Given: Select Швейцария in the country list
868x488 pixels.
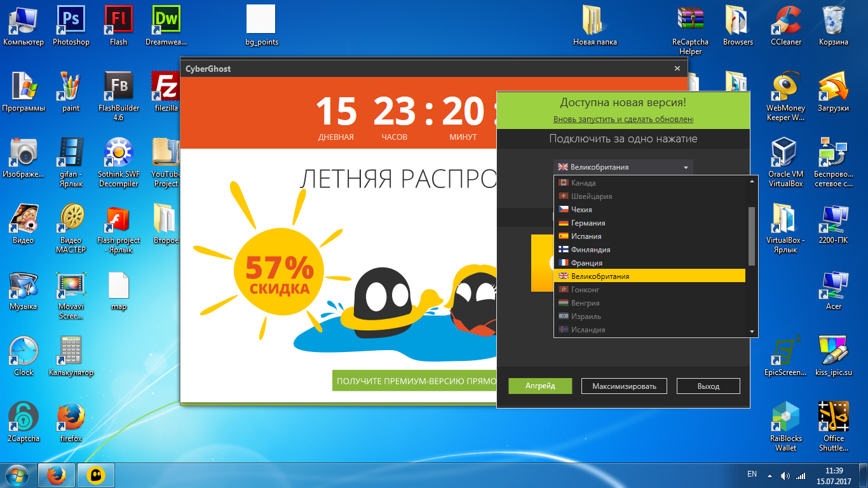Looking at the screenshot, I should click(649, 196).
